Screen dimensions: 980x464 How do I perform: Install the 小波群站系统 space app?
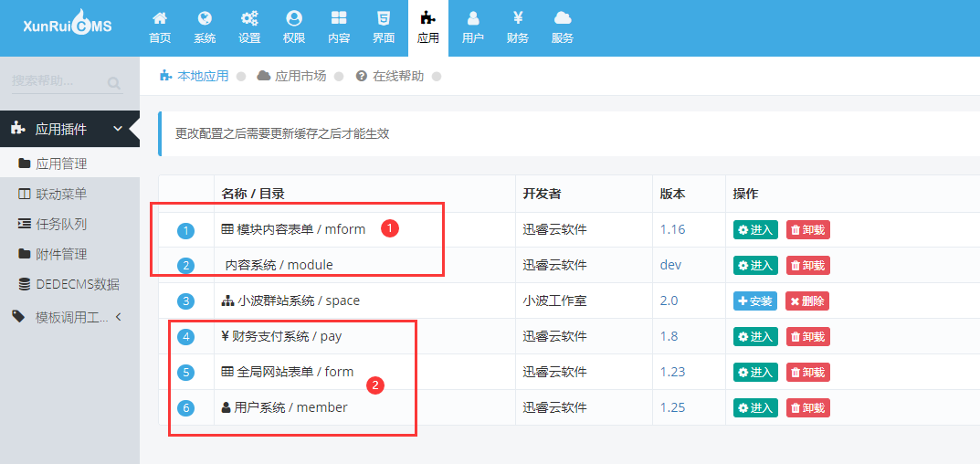(x=755, y=301)
